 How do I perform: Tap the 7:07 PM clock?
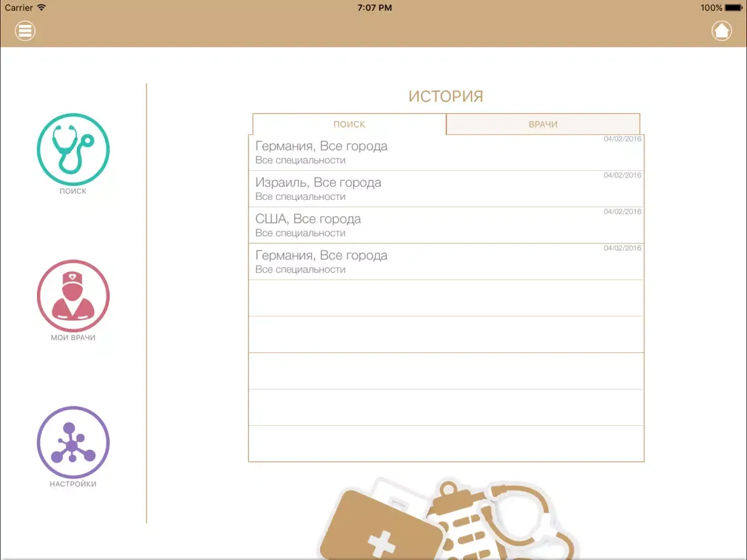[x=374, y=8]
